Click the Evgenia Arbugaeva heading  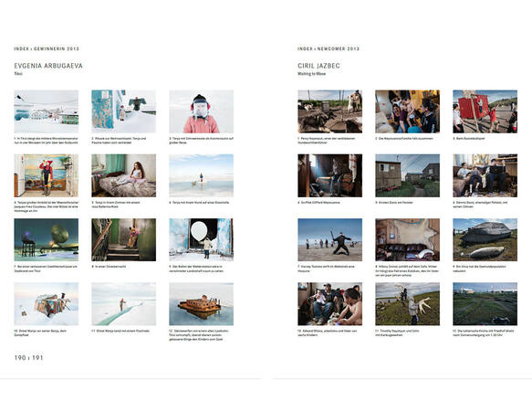click(x=48, y=66)
